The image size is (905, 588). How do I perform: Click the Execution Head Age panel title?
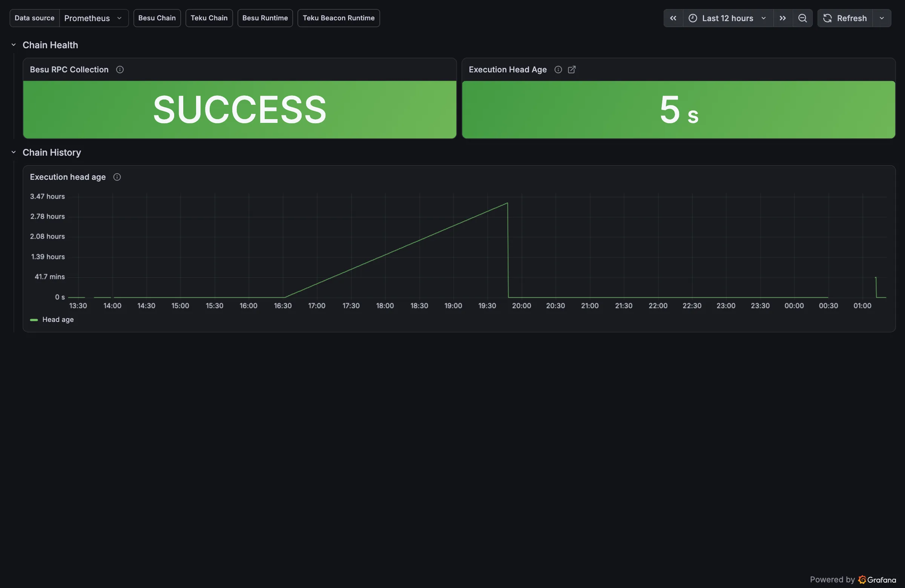pos(508,70)
